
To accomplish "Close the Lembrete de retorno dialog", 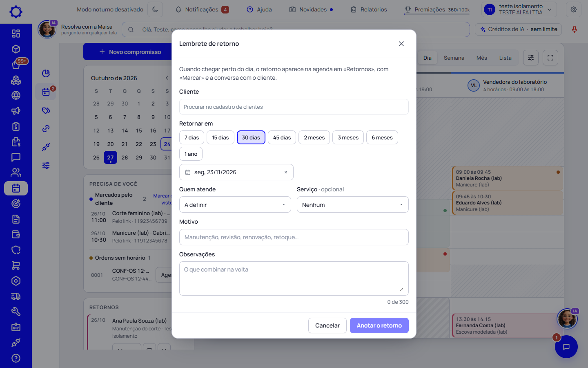I will 401,44.
